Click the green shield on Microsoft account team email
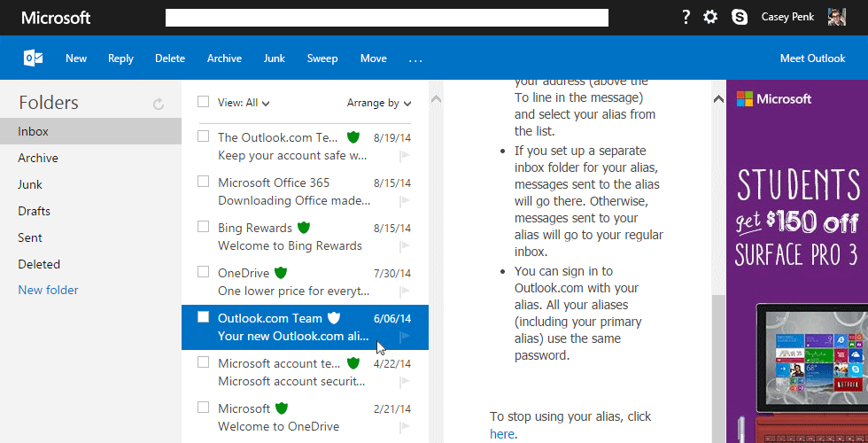This screenshot has height=443, width=868. [x=353, y=363]
